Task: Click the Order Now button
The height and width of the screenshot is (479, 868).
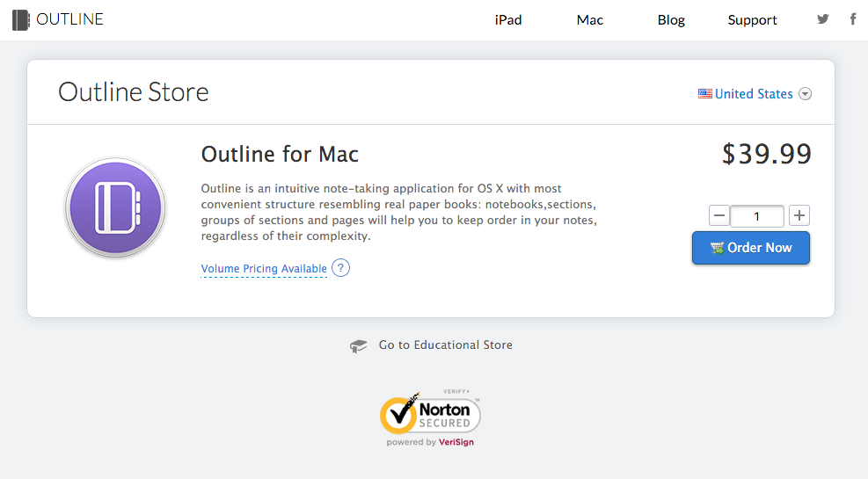Action: pos(751,248)
